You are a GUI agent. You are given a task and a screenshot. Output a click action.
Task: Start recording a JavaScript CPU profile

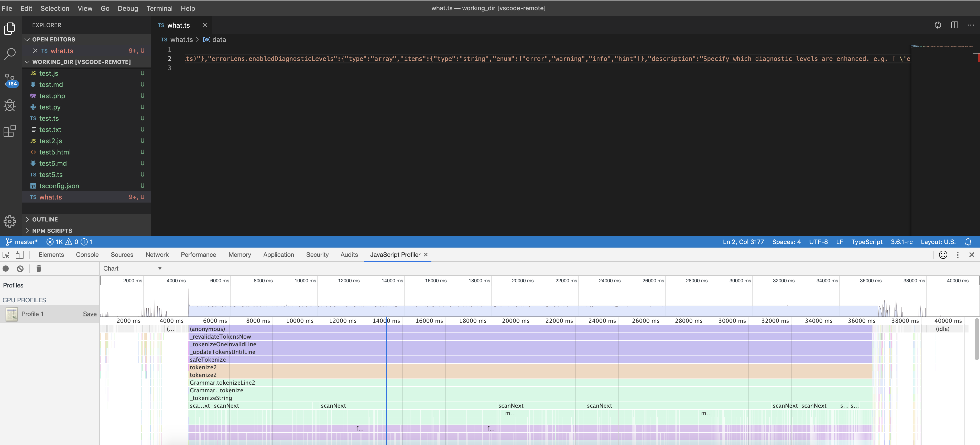(x=6, y=269)
